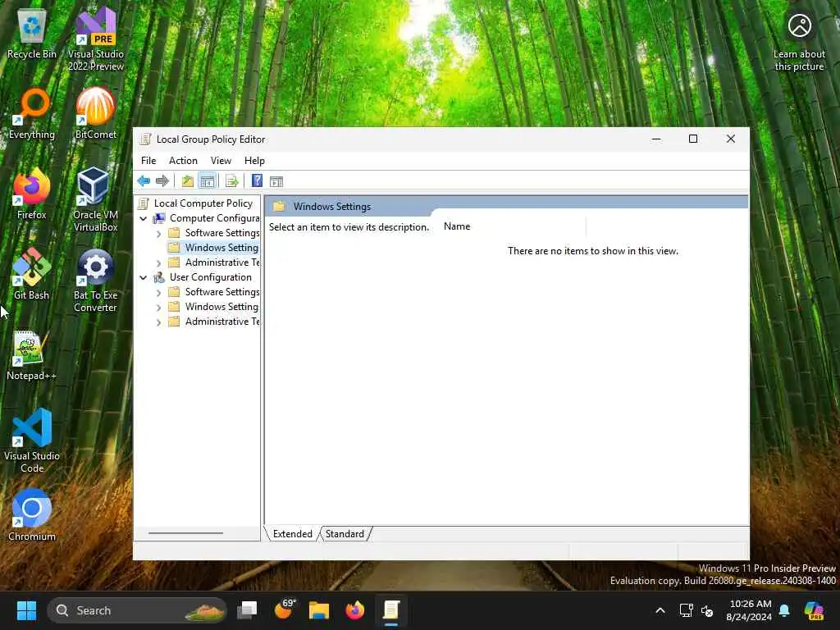Open Git Bash desktop icon

32,274
